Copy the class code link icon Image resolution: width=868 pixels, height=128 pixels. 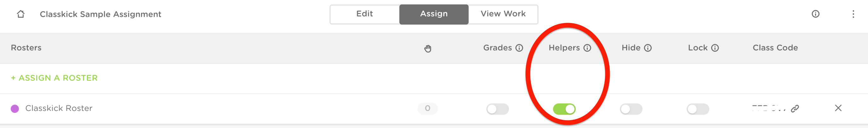(795, 108)
